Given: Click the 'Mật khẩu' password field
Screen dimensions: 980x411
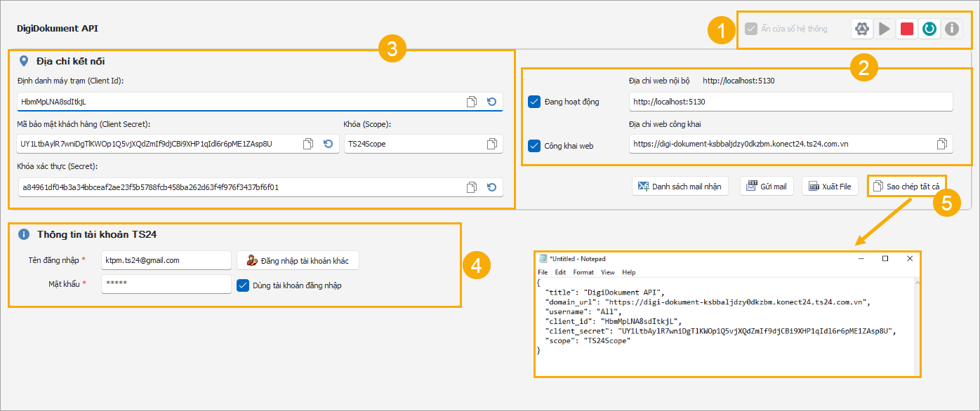Looking at the screenshot, I should (x=166, y=284).
